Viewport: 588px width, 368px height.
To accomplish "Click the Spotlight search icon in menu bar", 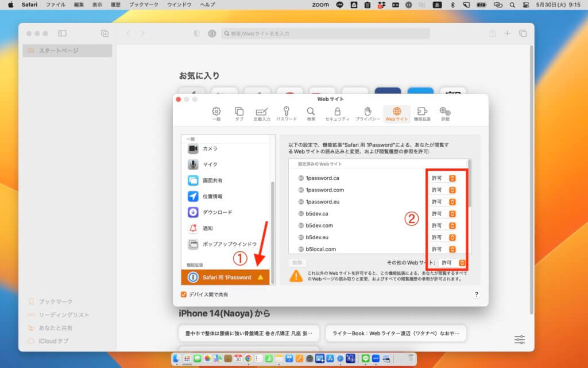I will tap(512, 5).
